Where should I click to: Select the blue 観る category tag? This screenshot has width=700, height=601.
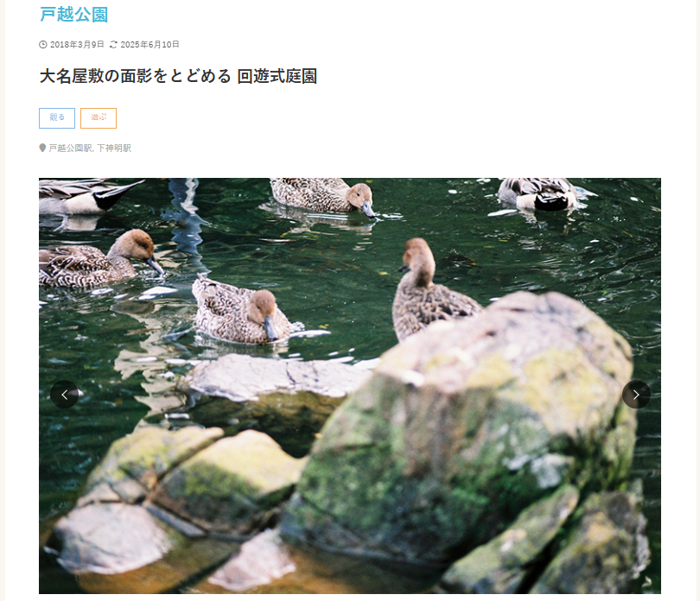pyautogui.click(x=57, y=117)
